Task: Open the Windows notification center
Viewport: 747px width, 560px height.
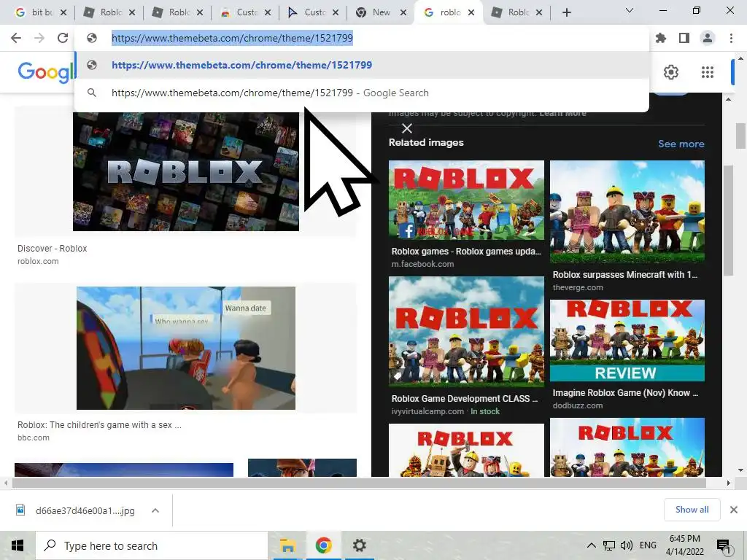Action: click(724, 546)
